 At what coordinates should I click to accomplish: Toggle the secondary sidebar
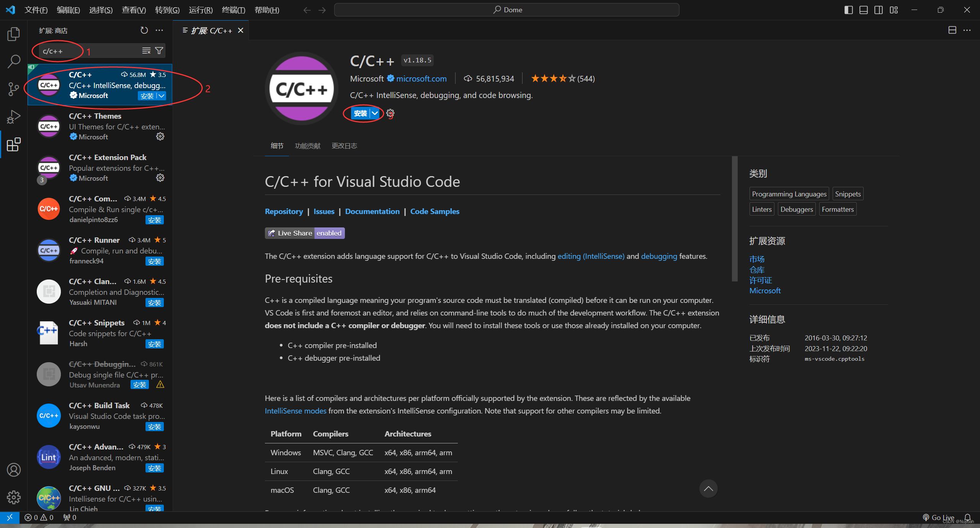pyautogui.click(x=879, y=10)
